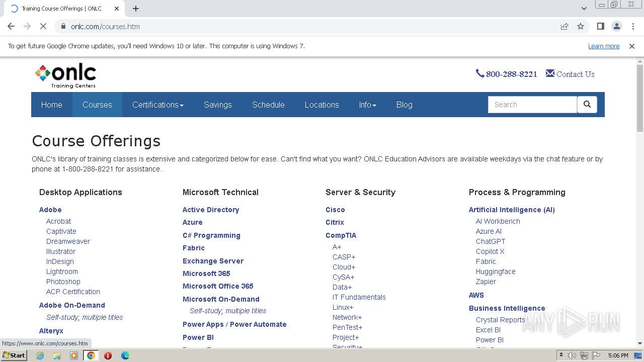Open a new tab with the plus icon

click(136, 9)
